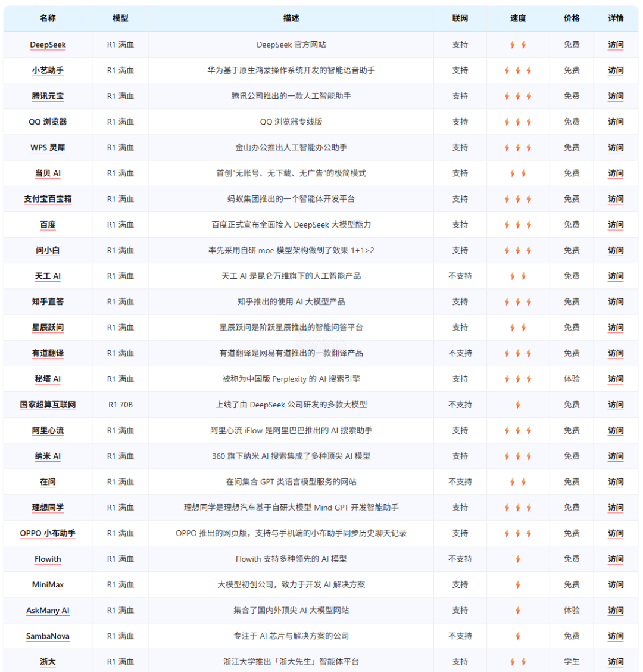Click 访问 in the OPPO 小布助手 row
Viewport: 643px width, 672px height.
(x=616, y=533)
